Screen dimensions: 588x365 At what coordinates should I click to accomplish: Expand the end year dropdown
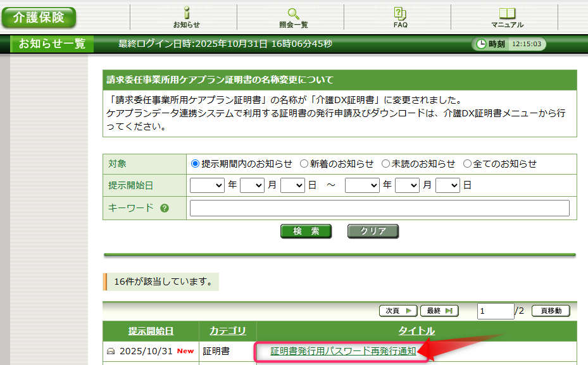(362, 185)
